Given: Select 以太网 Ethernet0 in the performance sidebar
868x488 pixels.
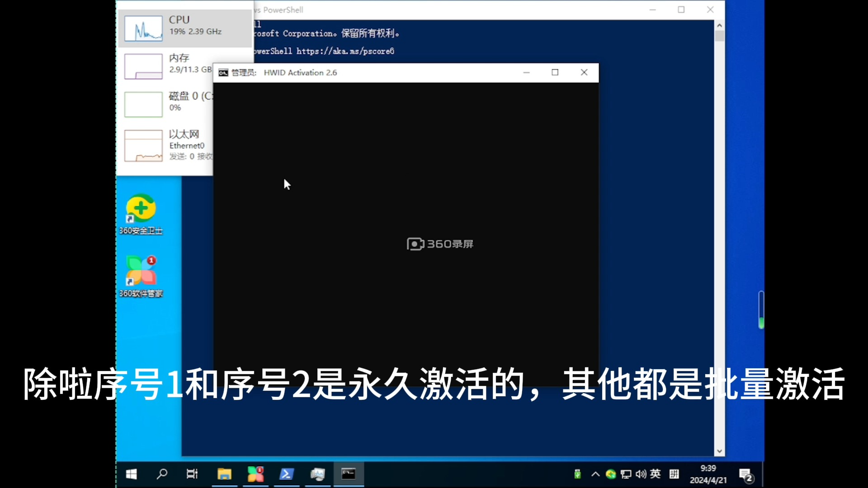Looking at the screenshot, I should (184, 145).
